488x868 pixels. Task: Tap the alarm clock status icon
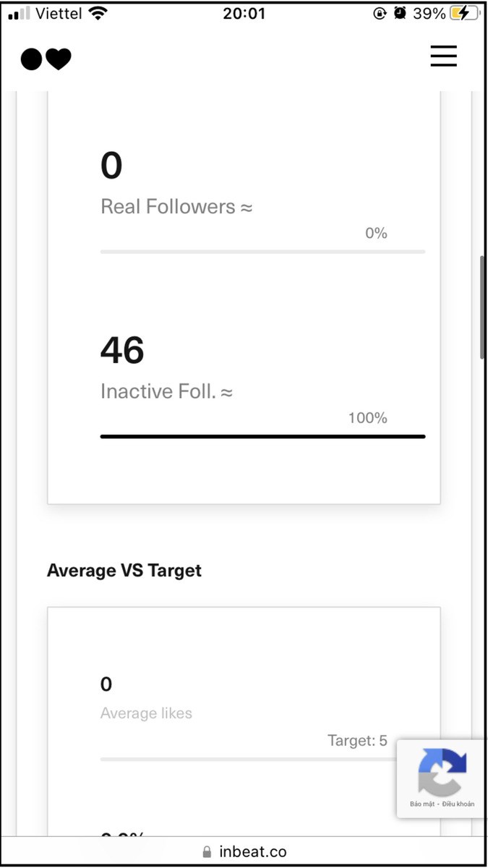[400, 14]
